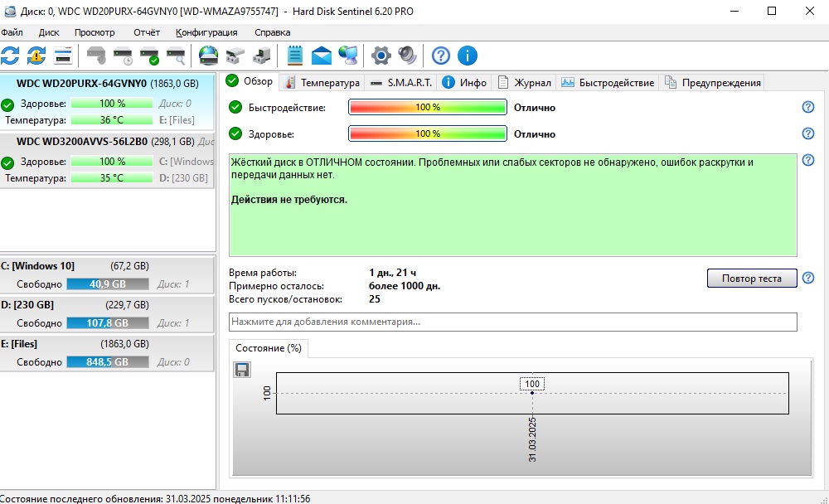Click the 31.03.2025 date label on chart

click(532, 439)
